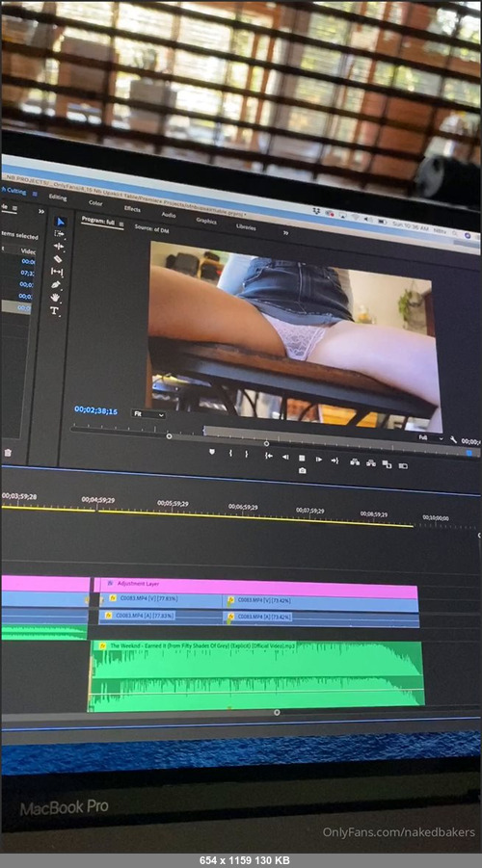Select the C0083.MP4 [V] [73.42%] clip
The height and width of the screenshot is (868, 482).
[x=320, y=603]
